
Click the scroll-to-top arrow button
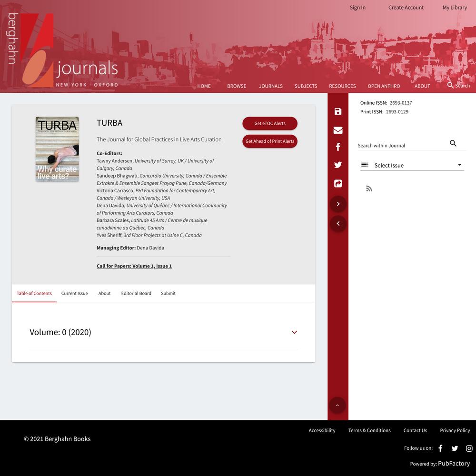tap(337, 405)
